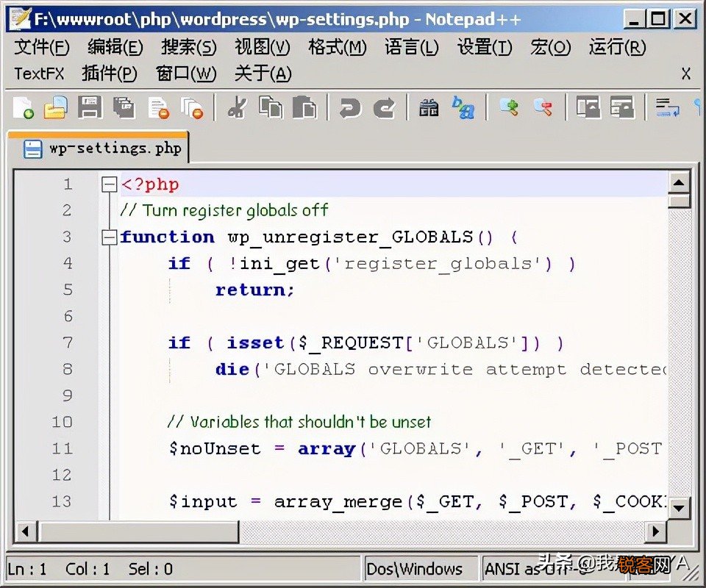Open the 设置(T) menu

(x=485, y=47)
